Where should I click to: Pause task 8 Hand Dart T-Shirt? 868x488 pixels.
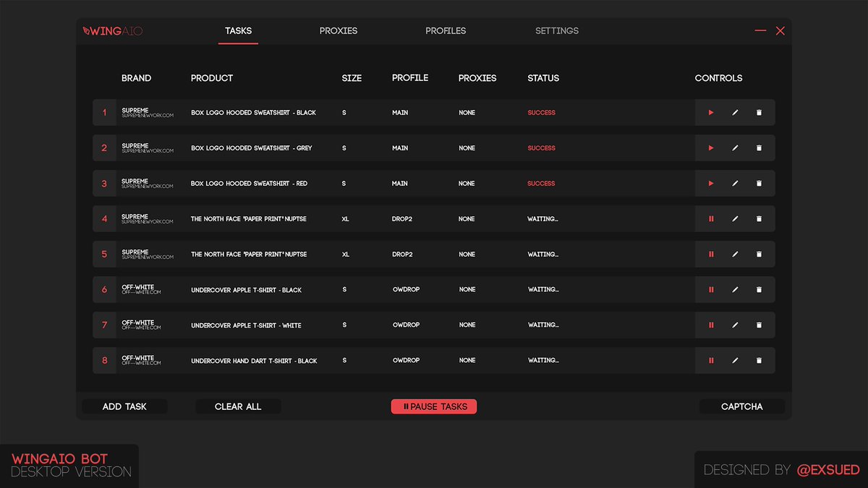711,361
